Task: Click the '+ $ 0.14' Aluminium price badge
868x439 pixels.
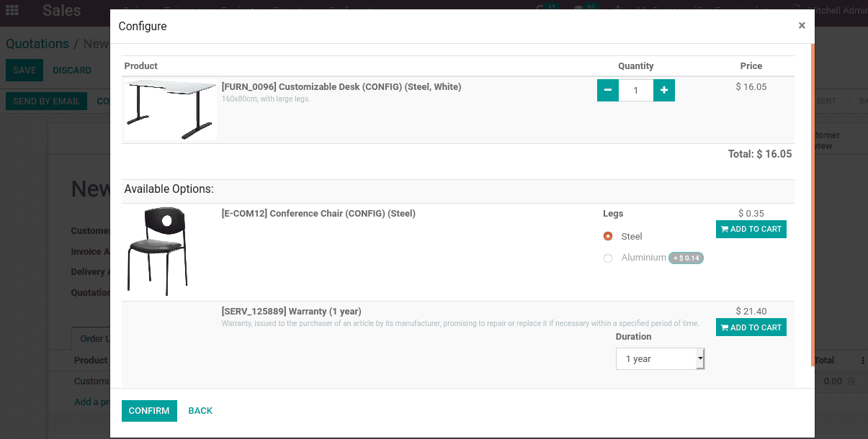Action: click(686, 258)
